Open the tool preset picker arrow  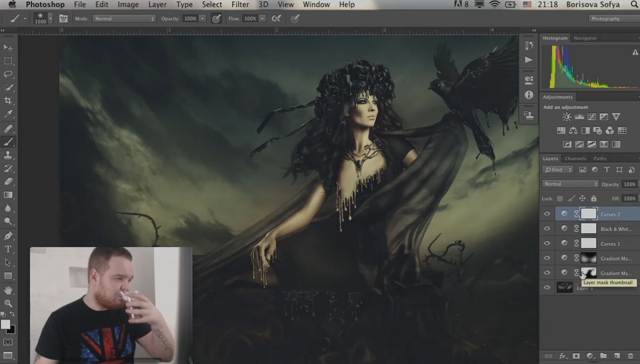[24, 18]
